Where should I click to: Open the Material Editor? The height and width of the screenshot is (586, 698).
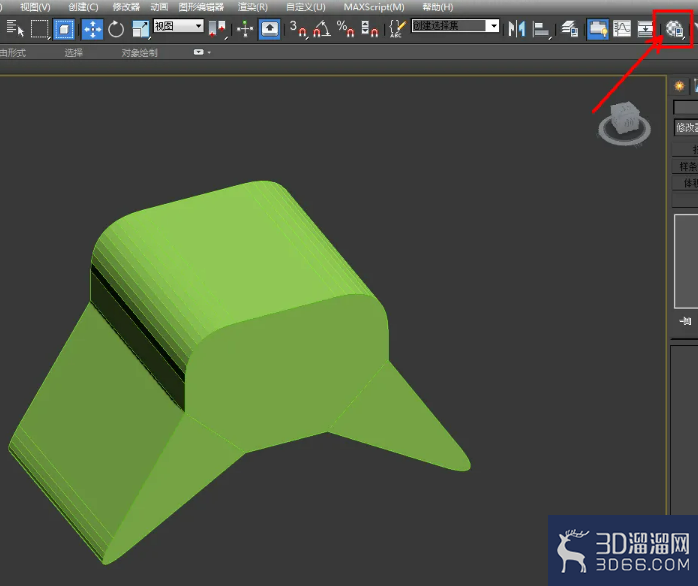(x=674, y=29)
